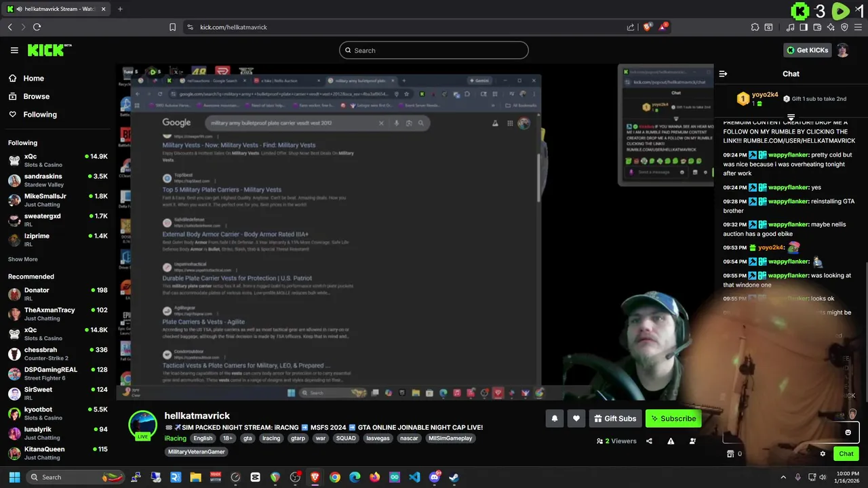The image size is (868, 488).
Task: Expand Following list with Show More
Action: point(23,259)
